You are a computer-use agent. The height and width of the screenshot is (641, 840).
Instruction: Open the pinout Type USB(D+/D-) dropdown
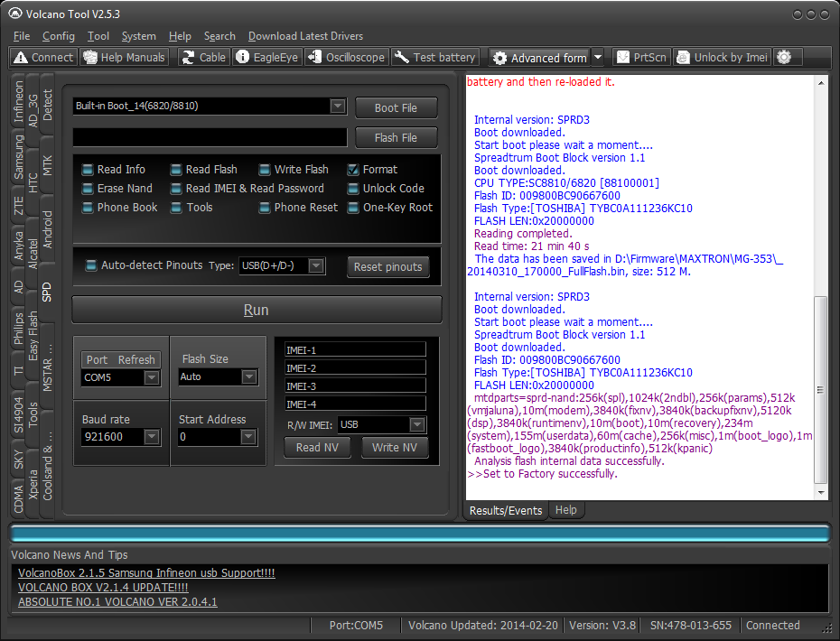tap(317, 265)
